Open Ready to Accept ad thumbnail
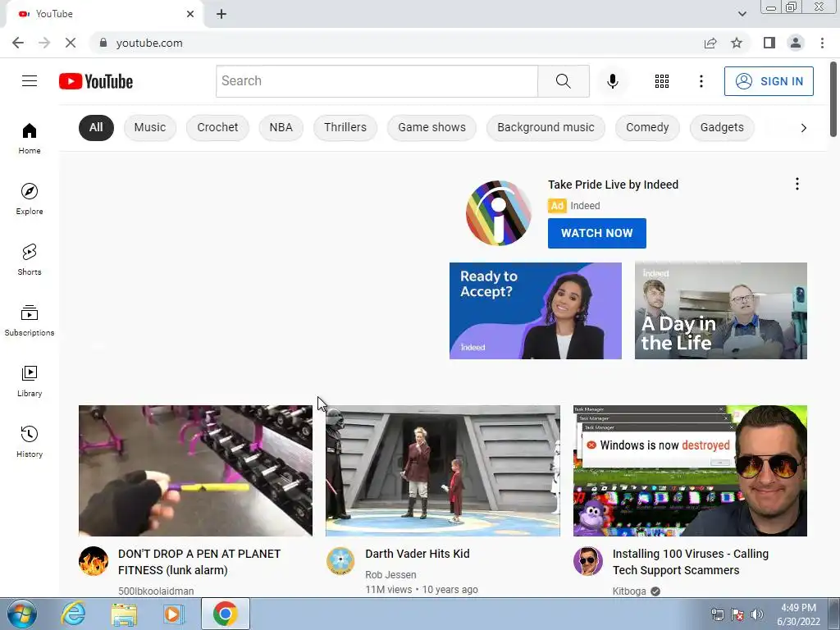 point(535,311)
